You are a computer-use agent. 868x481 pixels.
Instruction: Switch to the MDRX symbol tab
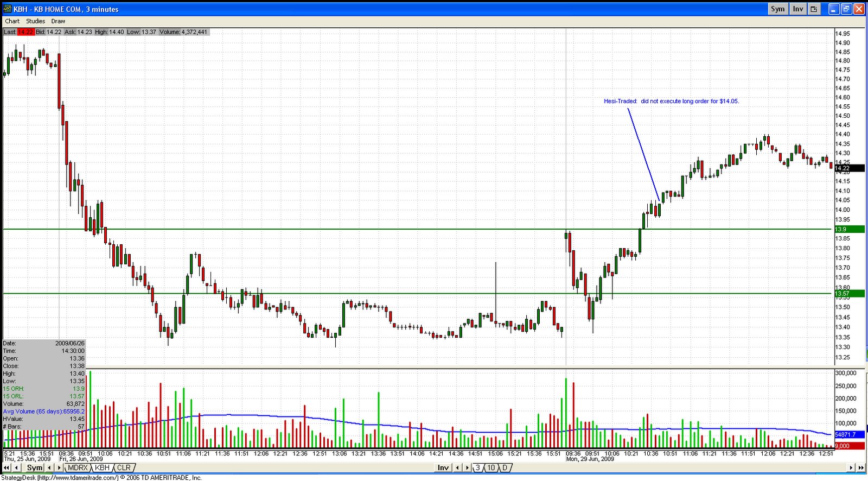78,467
